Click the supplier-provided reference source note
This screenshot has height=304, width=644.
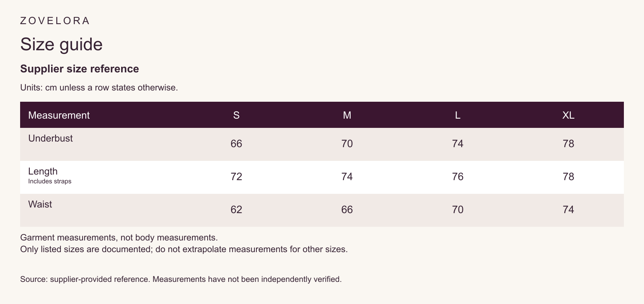coord(181,279)
